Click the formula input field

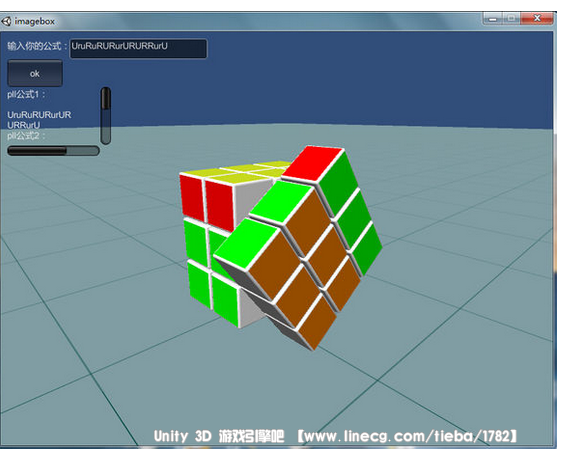pos(139,48)
